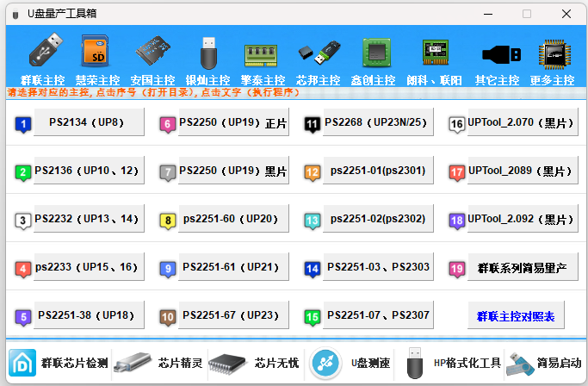This screenshot has width=588, height=386.
Task: Open the 慧荣主控 SD card icon
Action: pyautogui.click(x=95, y=51)
